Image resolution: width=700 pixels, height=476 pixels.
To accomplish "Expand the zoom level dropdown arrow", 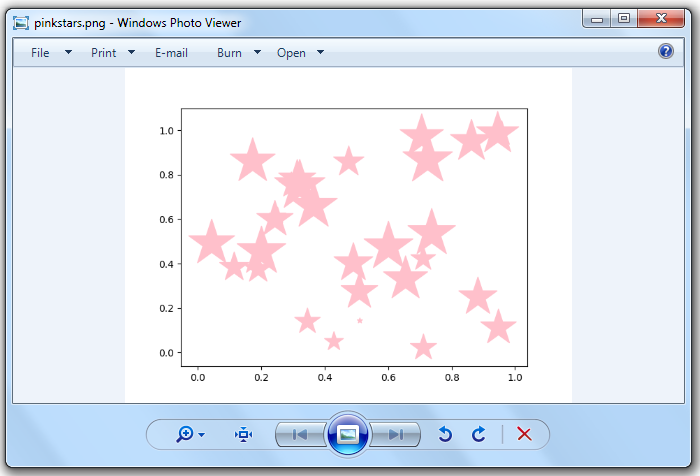I will click(x=202, y=434).
